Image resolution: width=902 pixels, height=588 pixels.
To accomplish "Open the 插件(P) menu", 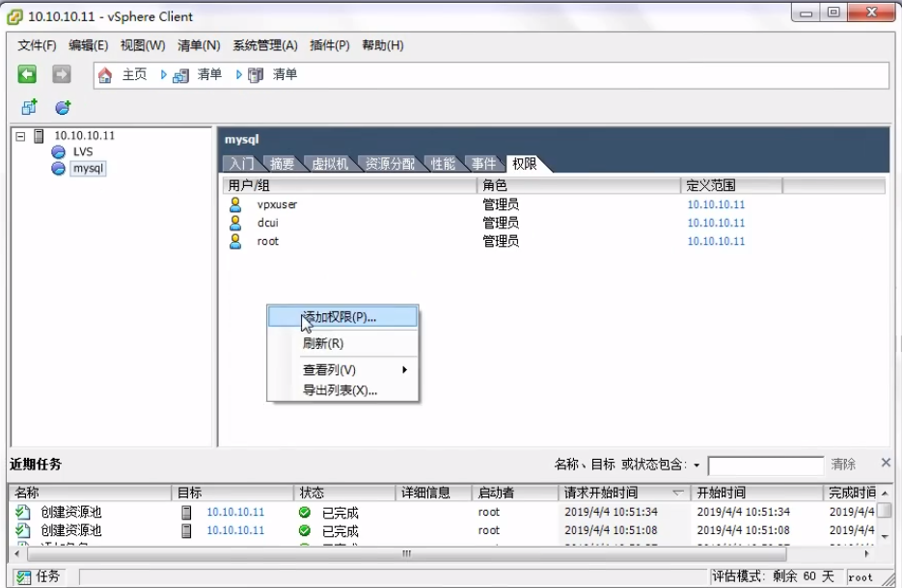I will coord(330,45).
